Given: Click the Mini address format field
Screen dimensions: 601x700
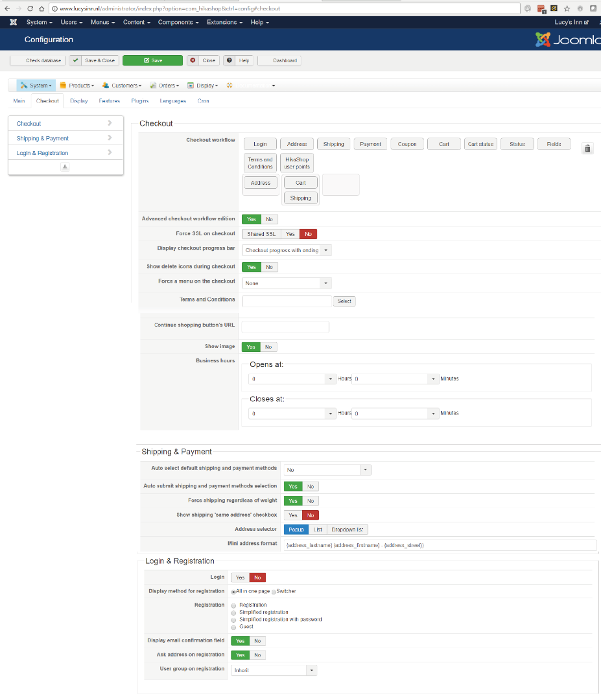Looking at the screenshot, I should [440, 546].
